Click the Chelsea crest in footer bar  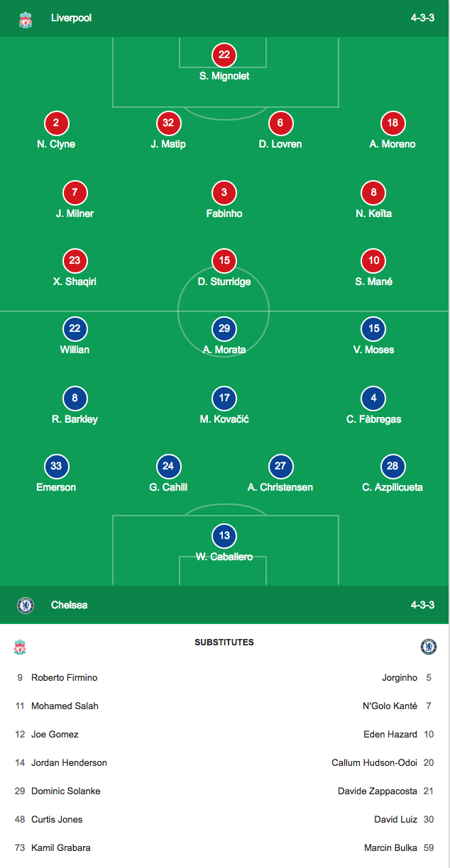(x=26, y=605)
